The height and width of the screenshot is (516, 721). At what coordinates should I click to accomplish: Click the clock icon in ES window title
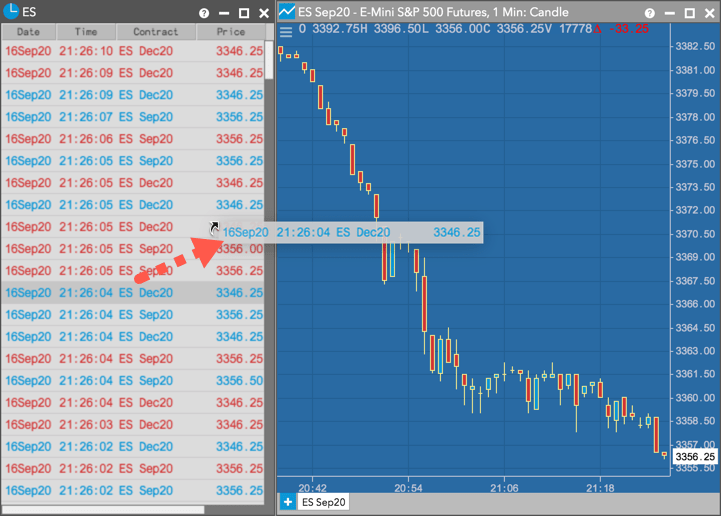11,11
